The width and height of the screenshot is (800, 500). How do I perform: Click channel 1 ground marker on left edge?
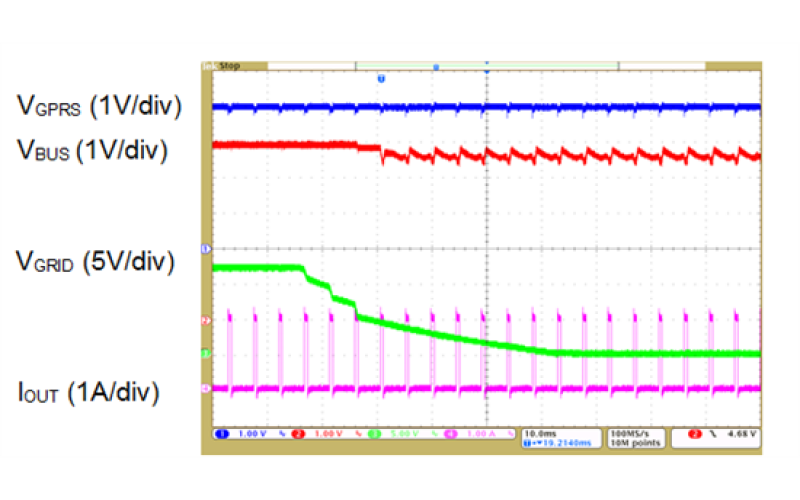point(206,247)
